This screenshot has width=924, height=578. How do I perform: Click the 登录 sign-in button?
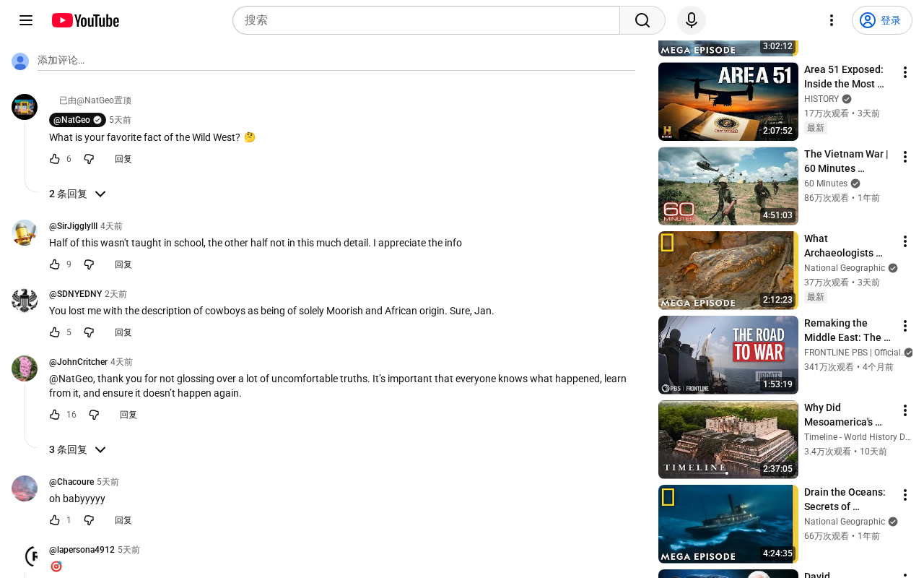click(x=882, y=20)
